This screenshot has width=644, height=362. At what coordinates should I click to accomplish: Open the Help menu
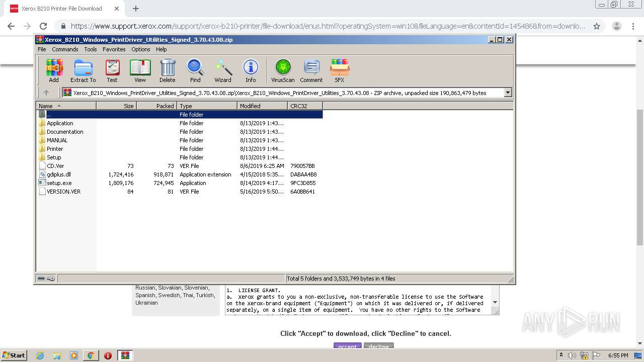click(x=162, y=49)
